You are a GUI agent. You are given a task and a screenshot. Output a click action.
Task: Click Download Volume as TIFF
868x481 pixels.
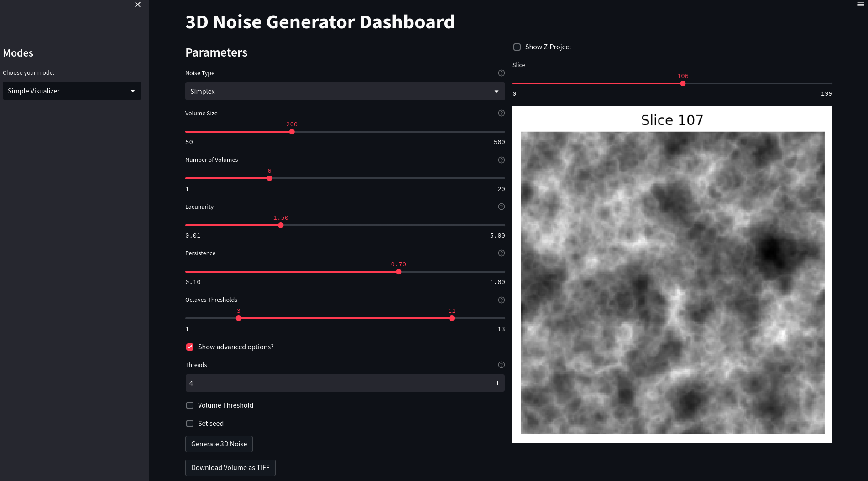coord(230,468)
